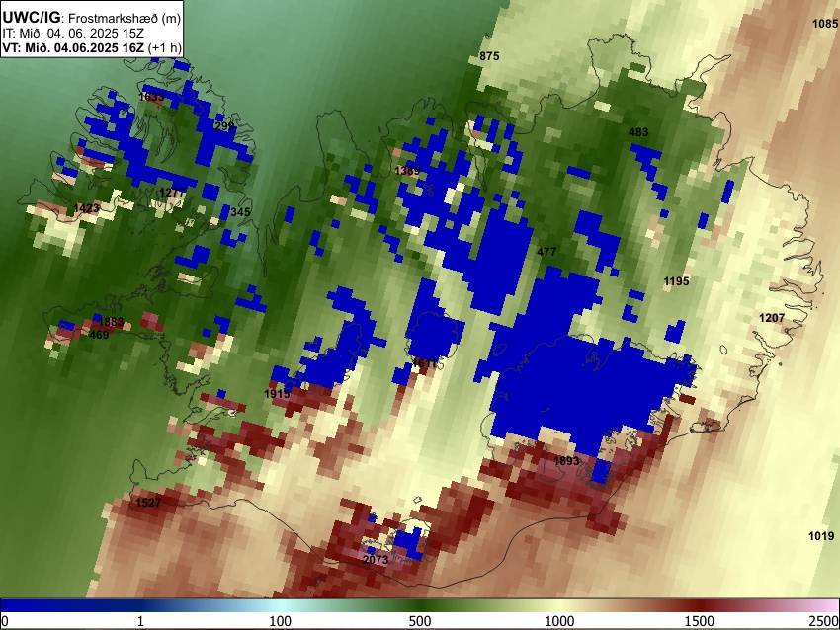Select the legend tick label 1500
Image resolution: width=840 pixels, height=630 pixels.
point(700,621)
